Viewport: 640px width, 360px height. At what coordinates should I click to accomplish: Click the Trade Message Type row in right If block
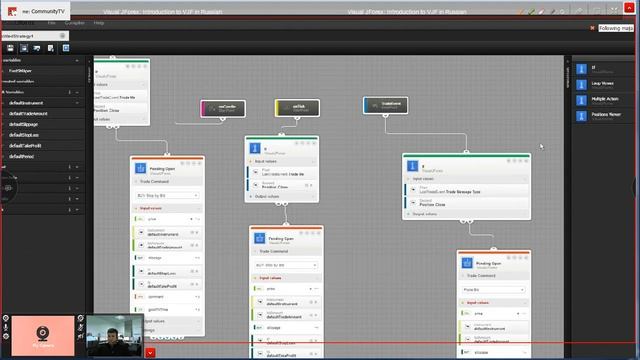(466, 190)
